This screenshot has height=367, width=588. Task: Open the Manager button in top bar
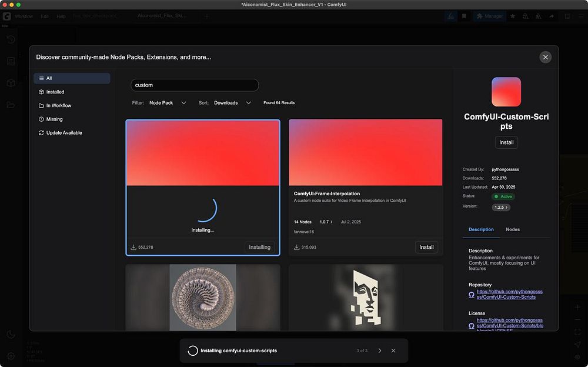pyautogui.click(x=489, y=16)
